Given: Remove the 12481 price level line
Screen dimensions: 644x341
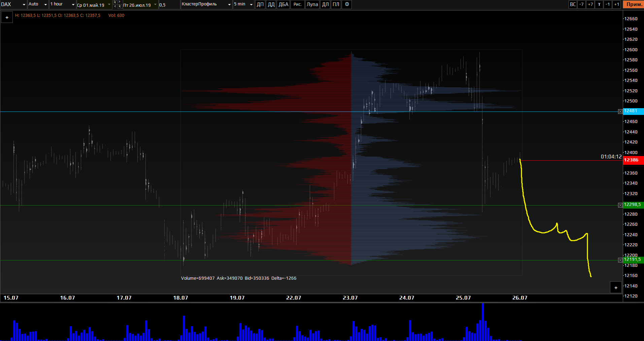Looking at the screenshot, I should 620,112.
